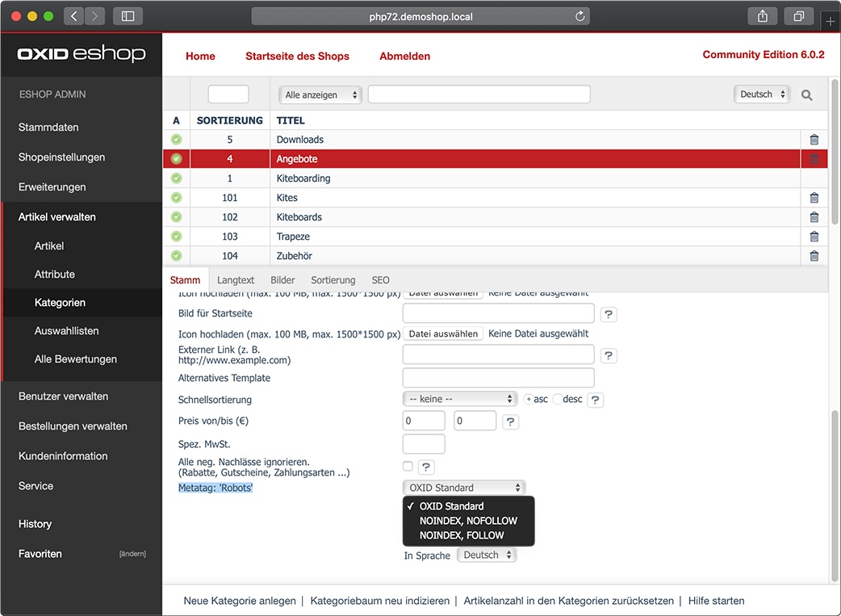Expand Shopeinstellungen in sidebar
Screen dimensions: 841x616
[61, 157]
